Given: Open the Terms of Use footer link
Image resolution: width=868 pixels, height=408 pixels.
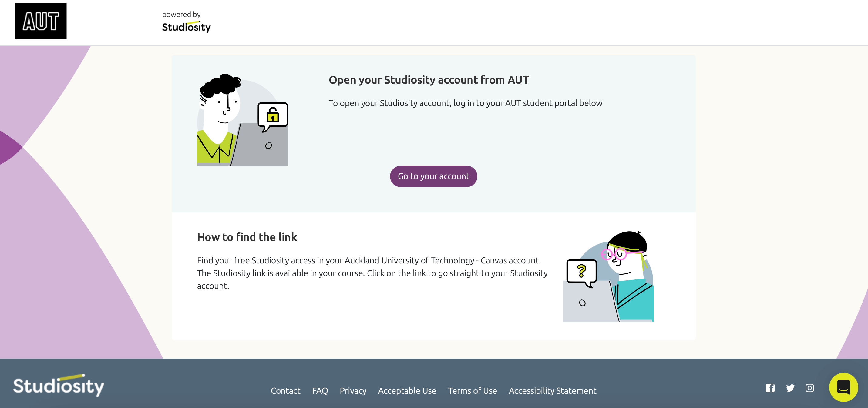Looking at the screenshot, I should click(x=472, y=390).
